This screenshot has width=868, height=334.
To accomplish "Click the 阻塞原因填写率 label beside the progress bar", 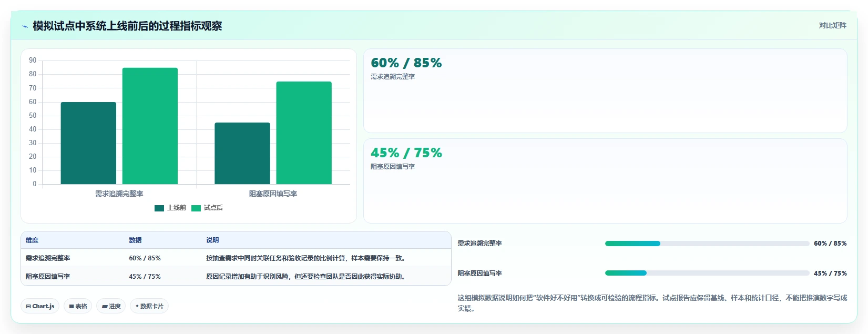I will click(479, 274).
